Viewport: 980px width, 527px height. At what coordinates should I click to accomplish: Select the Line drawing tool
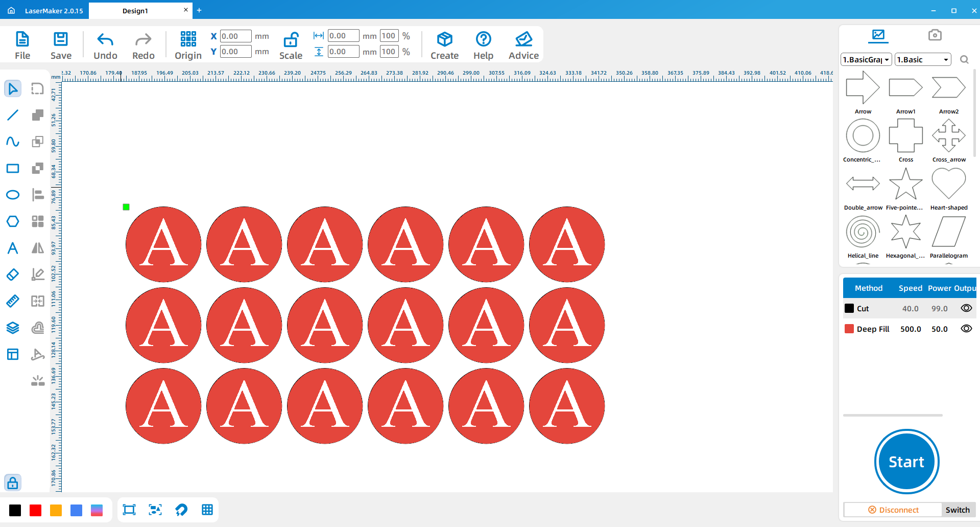coord(13,115)
